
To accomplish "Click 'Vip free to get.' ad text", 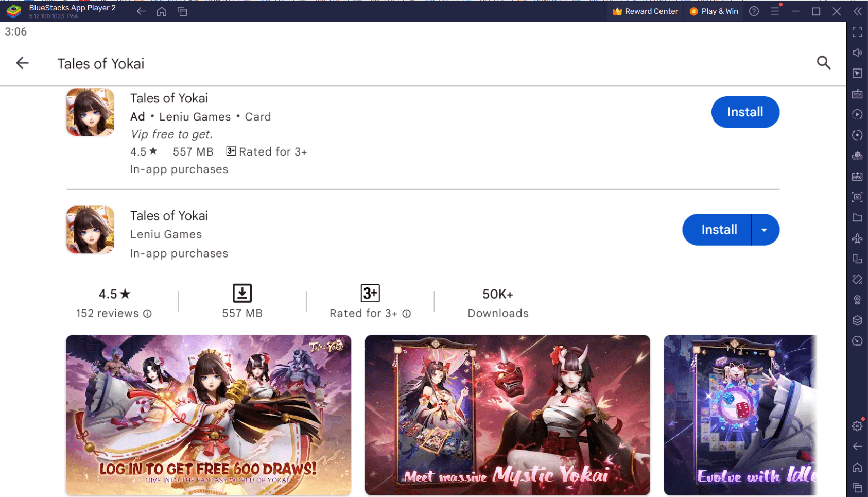I will 171,134.
